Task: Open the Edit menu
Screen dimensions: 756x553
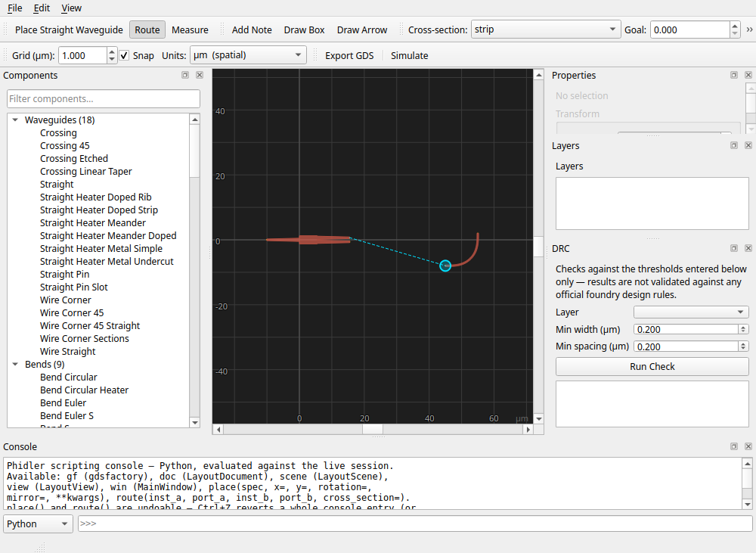Action: coord(42,8)
